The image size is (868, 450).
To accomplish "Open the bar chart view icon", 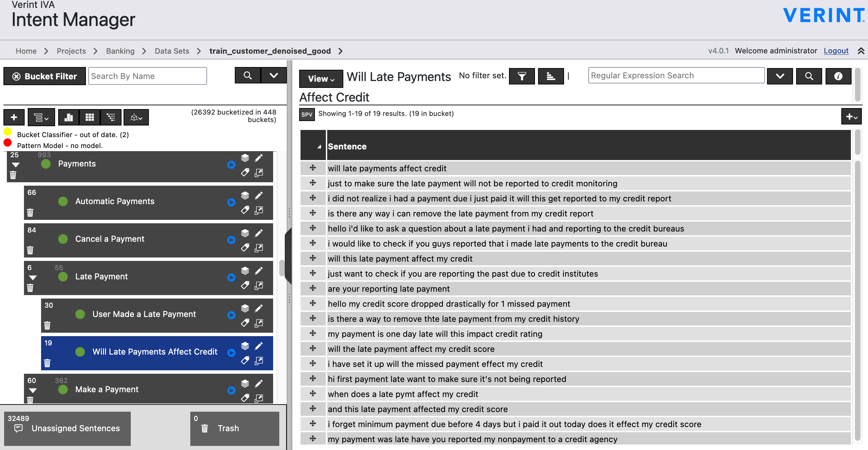I will pos(68,117).
